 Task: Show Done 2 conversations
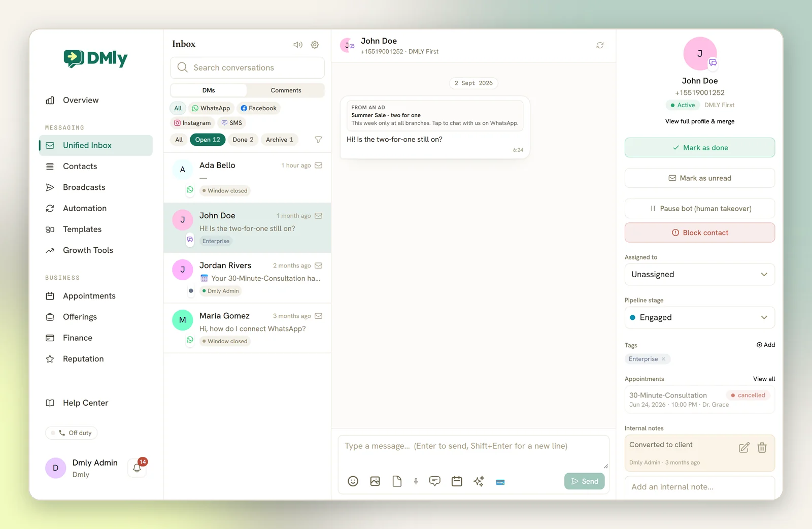click(243, 140)
